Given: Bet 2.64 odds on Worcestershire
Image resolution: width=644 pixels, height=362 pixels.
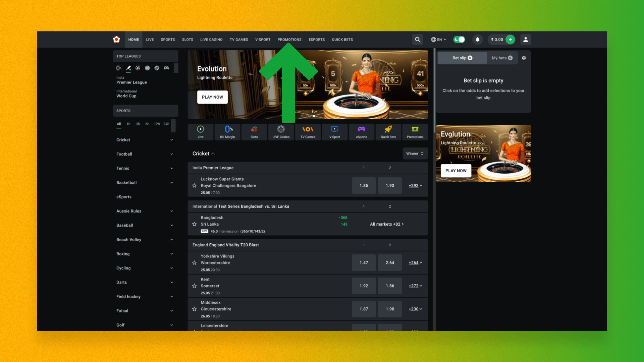Looking at the screenshot, I should pos(390,263).
